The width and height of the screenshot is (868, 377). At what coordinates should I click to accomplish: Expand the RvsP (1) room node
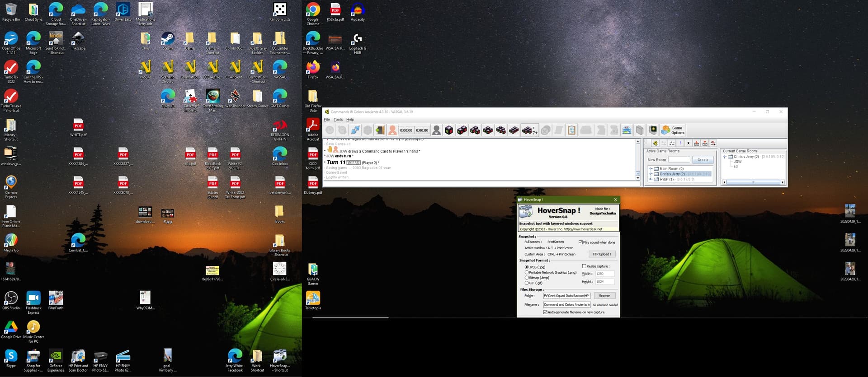651,179
